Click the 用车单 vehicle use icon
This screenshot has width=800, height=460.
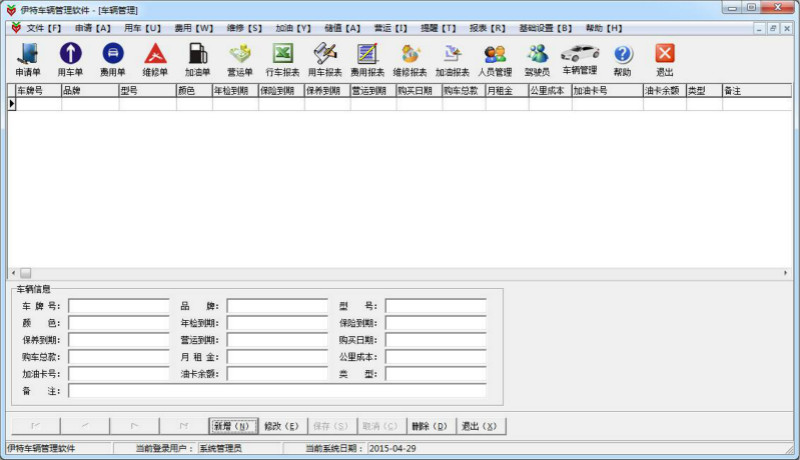[x=70, y=59]
